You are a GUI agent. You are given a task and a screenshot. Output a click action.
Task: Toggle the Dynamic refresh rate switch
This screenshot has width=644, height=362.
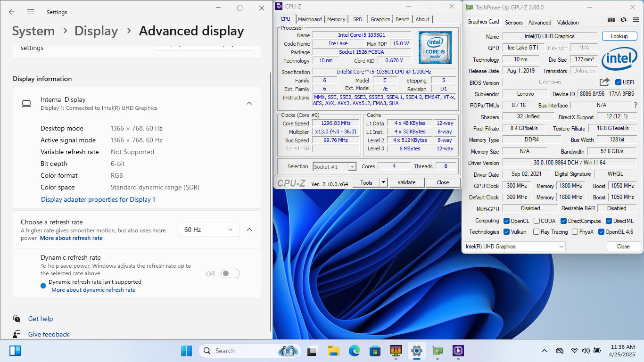click(231, 273)
